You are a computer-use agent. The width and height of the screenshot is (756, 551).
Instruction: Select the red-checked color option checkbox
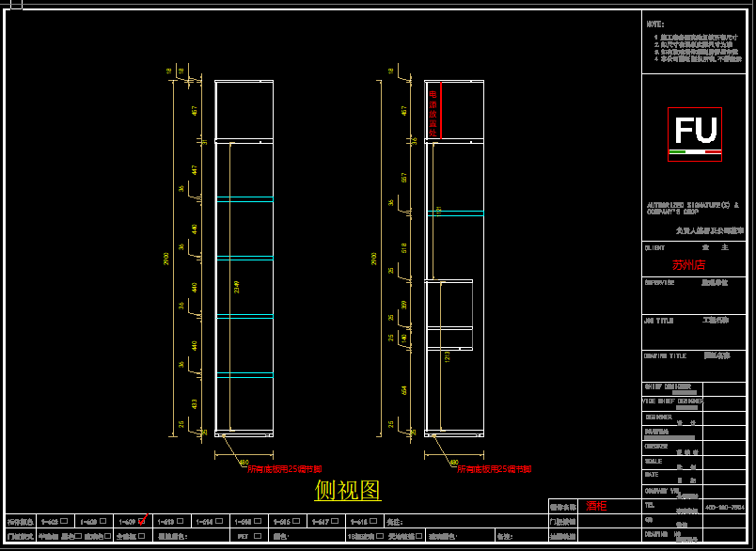point(141,521)
